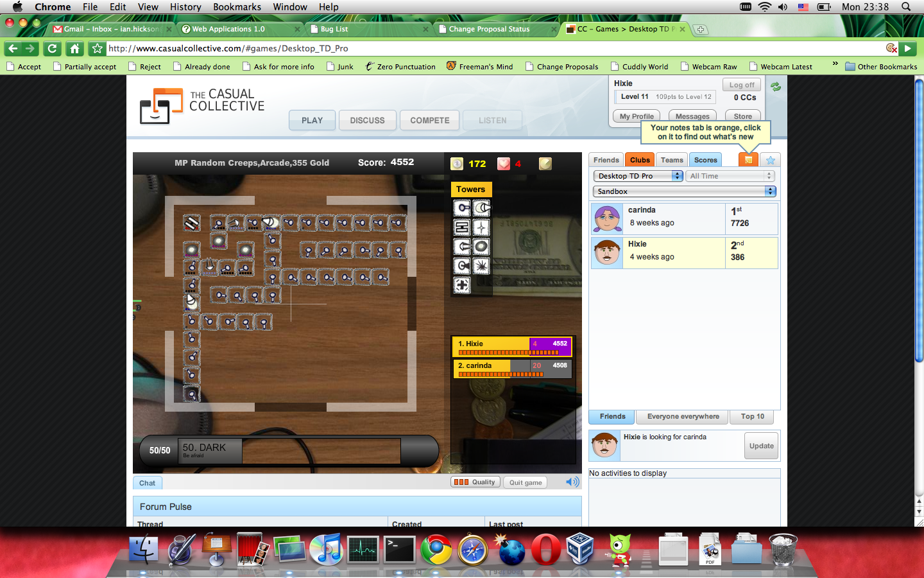924x578 pixels.
Task: Toggle the game sound speaker
Action: coord(572,482)
